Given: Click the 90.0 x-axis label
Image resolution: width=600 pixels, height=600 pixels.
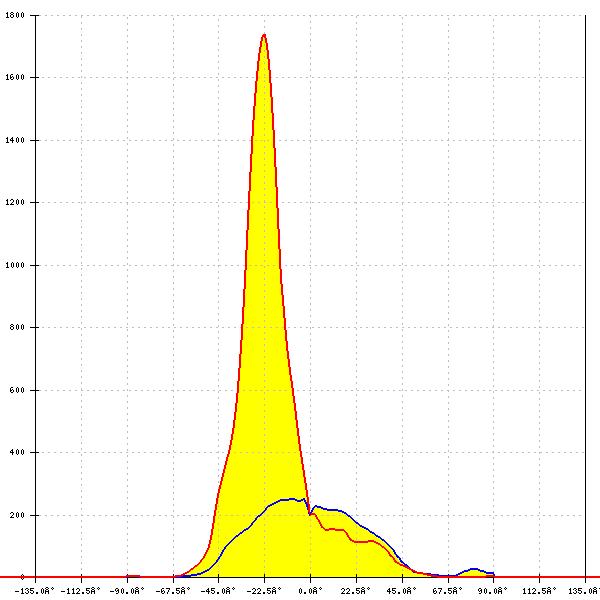Looking at the screenshot, I should click(x=493, y=591).
